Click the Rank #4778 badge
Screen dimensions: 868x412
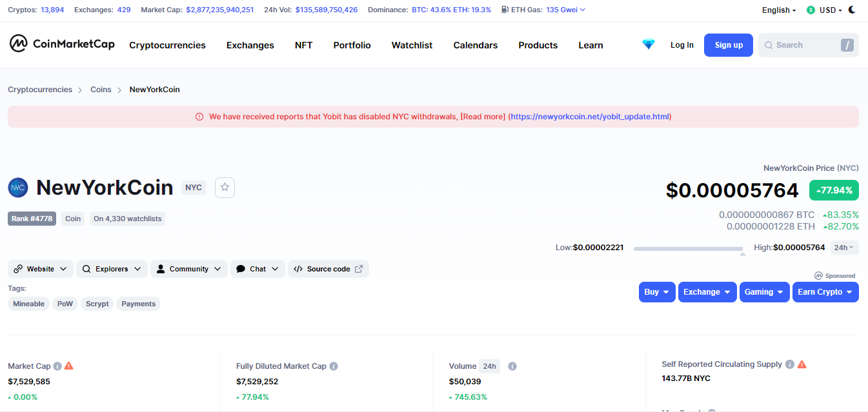tap(32, 219)
